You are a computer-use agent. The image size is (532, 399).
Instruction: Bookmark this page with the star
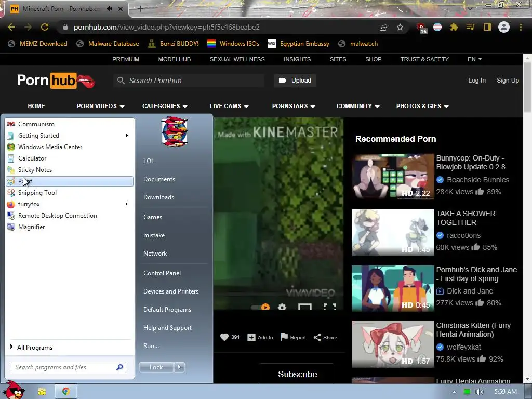tap(400, 27)
